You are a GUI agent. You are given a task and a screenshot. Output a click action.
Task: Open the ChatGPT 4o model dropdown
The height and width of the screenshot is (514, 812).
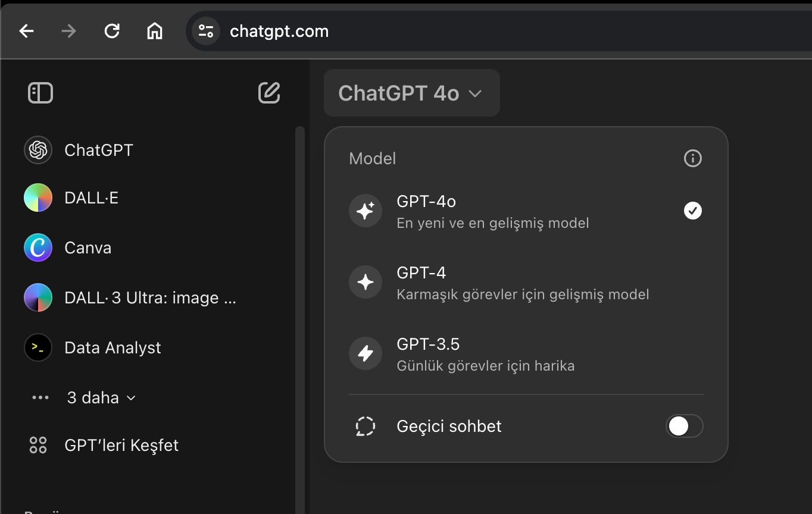(x=411, y=93)
